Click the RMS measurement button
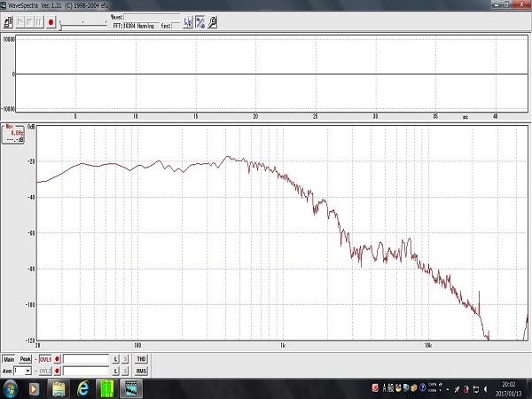Viewport: 532px width, 399px height. tap(141, 371)
